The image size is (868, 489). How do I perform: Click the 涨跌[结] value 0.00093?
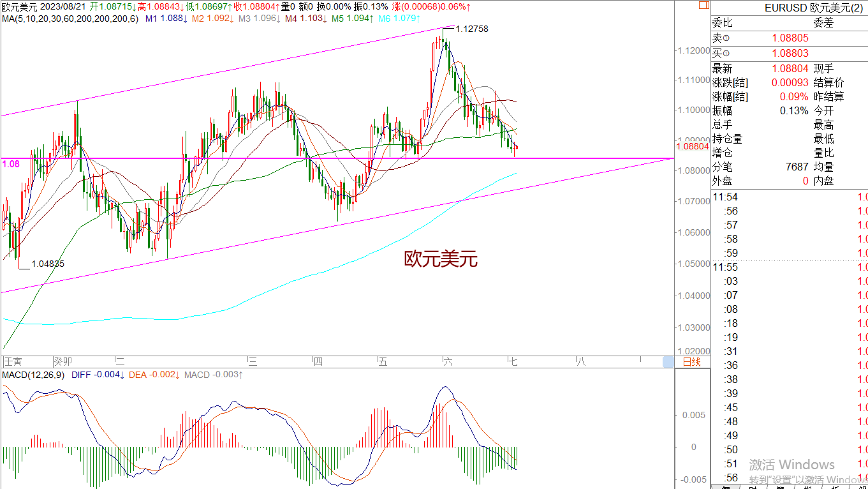[790, 82]
